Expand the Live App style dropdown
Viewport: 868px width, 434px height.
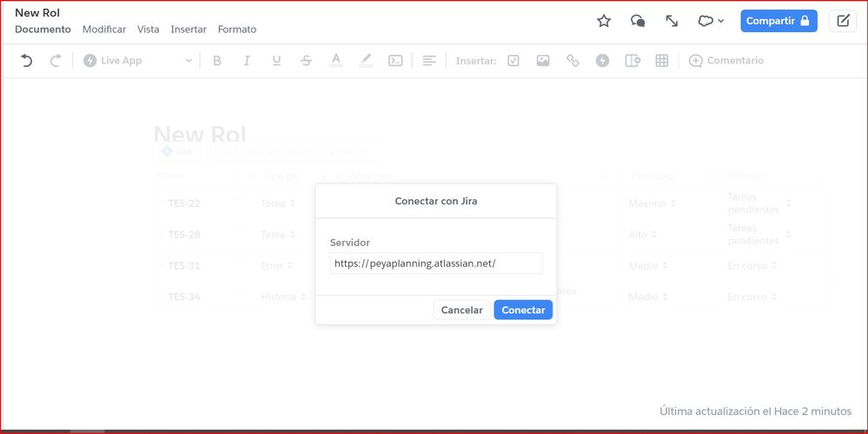pyautogui.click(x=138, y=60)
